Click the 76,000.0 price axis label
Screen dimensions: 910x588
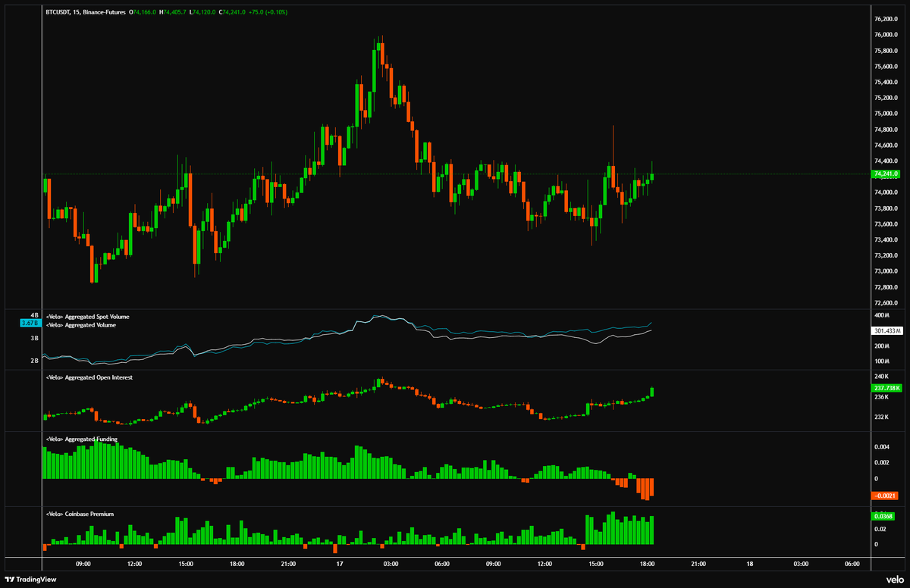(887, 35)
